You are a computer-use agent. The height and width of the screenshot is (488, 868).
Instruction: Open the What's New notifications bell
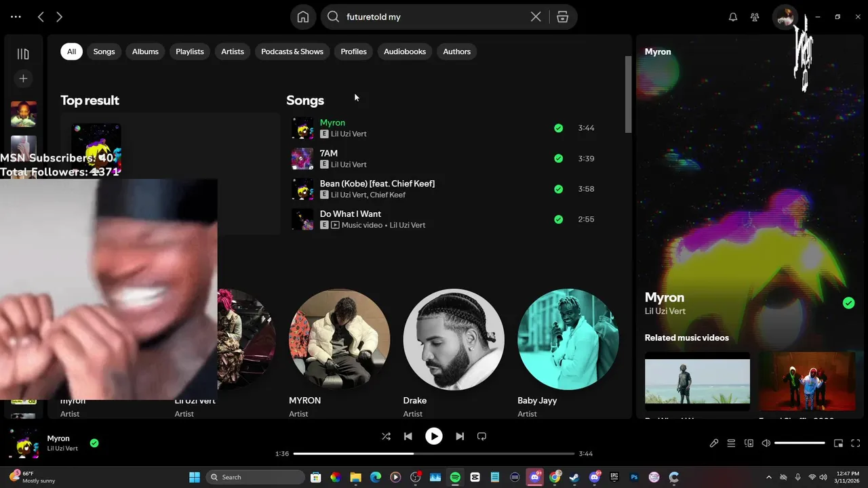(x=733, y=17)
